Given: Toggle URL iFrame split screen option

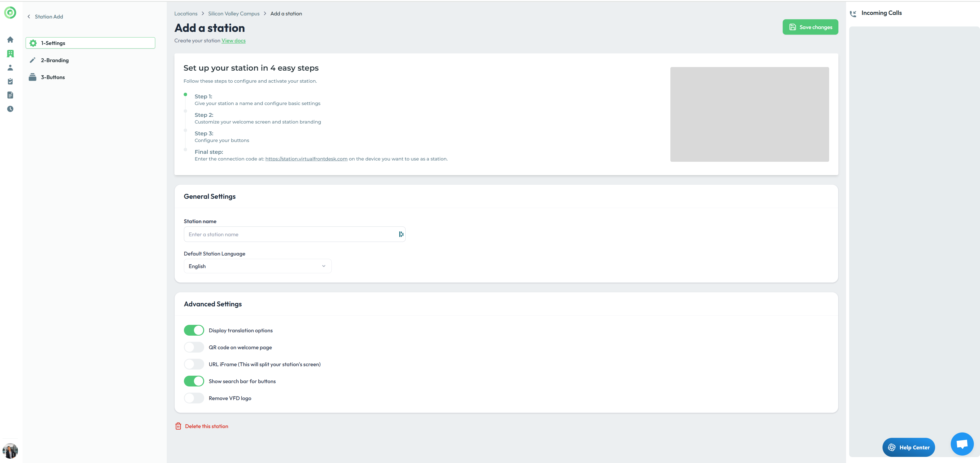Looking at the screenshot, I should click(194, 364).
